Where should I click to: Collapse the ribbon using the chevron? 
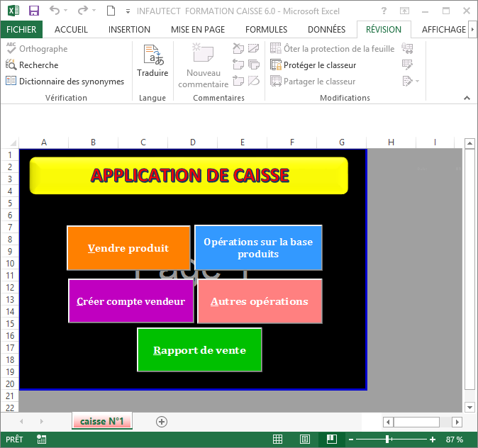[x=467, y=98]
